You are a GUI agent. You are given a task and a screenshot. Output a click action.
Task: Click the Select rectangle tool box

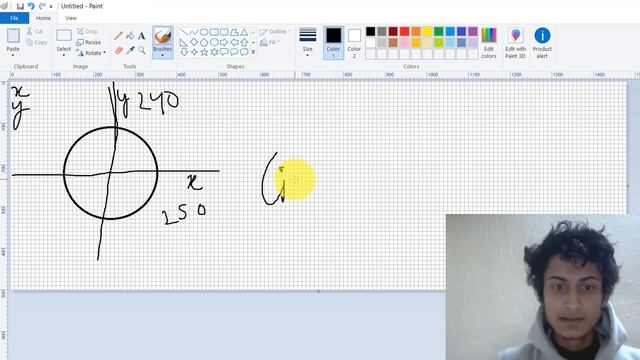click(x=64, y=36)
